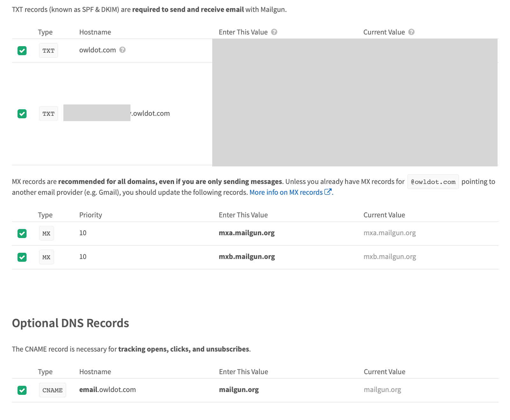Select bold mxa.mailgun.org value to enter
The width and height of the screenshot is (510, 420).
click(x=247, y=233)
